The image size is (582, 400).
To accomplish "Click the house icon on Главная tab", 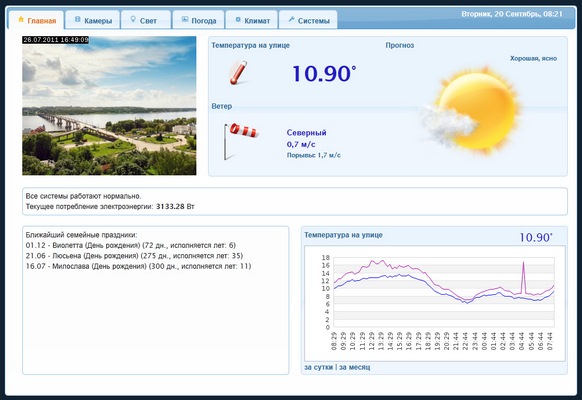I will (x=21, y=19).
